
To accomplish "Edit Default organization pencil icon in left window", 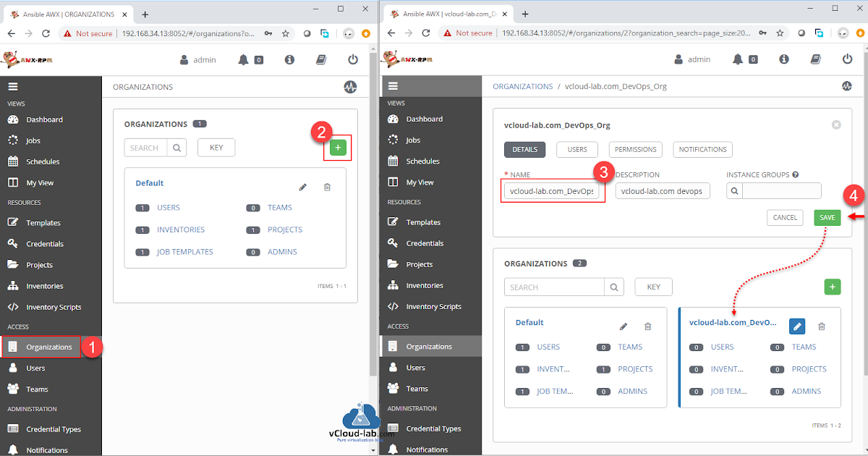I will [303, 187].
